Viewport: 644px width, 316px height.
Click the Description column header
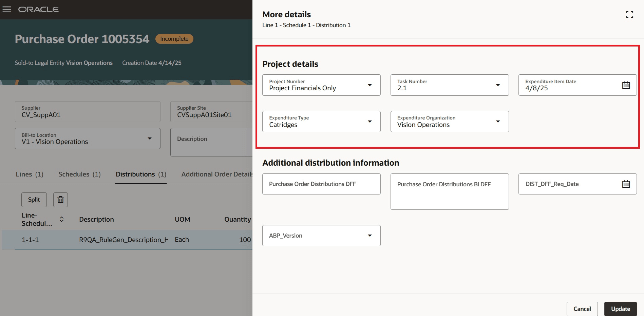coord(96,219)
